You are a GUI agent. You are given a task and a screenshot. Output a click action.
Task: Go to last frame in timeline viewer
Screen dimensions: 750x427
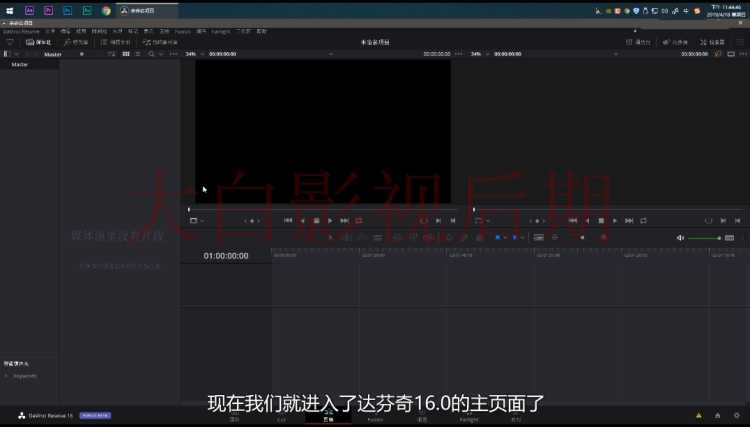tap(629, 221)
